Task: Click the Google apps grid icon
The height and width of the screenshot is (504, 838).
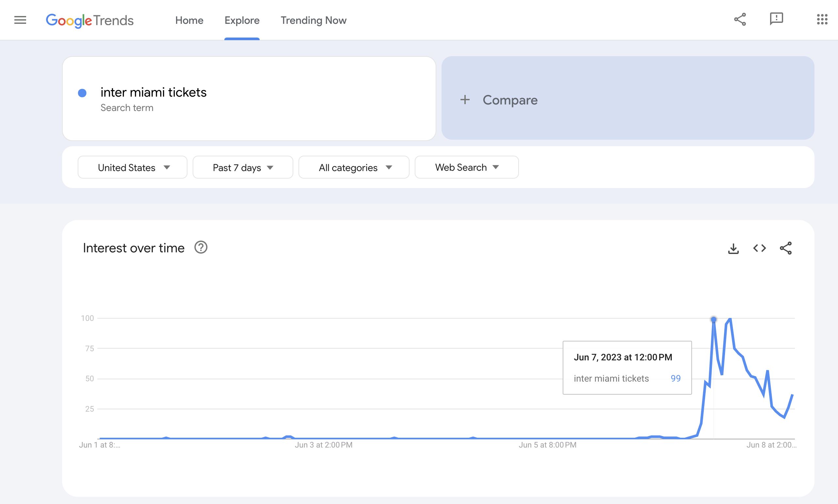Action: click(x=821, y=20)
